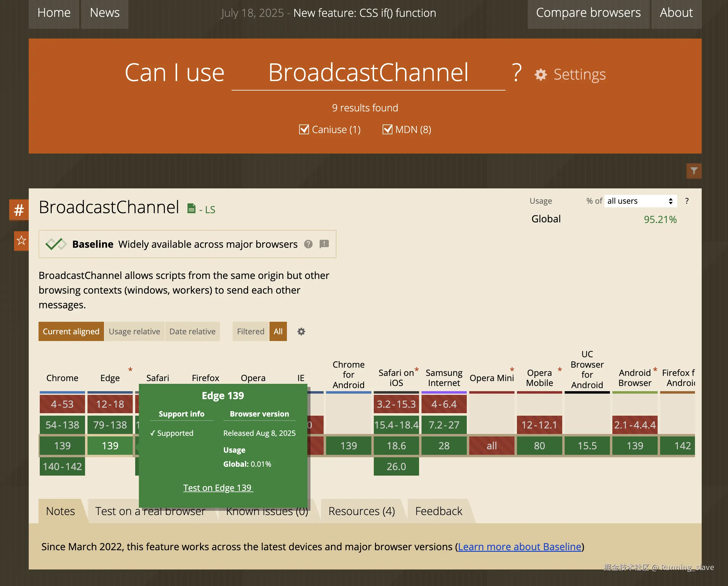Toggle the Caniuse (1) checkbox
The image size is (728, 586).
tap(304, 129)
